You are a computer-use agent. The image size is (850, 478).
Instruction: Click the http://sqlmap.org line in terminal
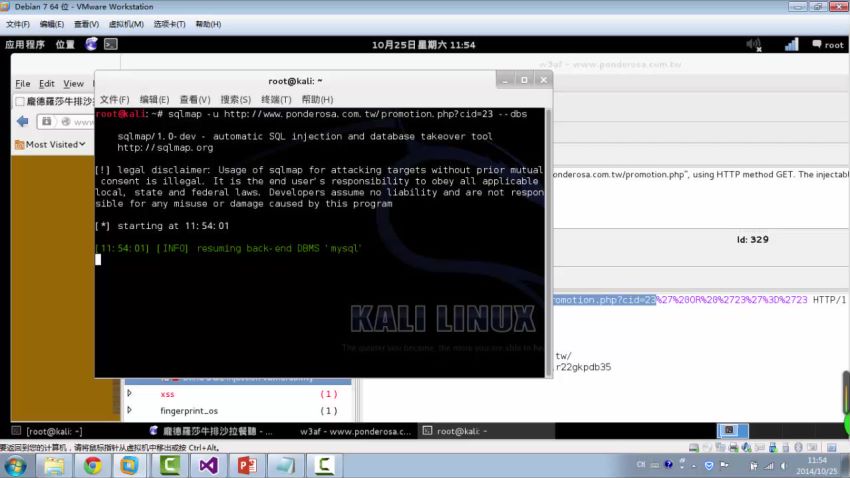(x=165, y=147)
